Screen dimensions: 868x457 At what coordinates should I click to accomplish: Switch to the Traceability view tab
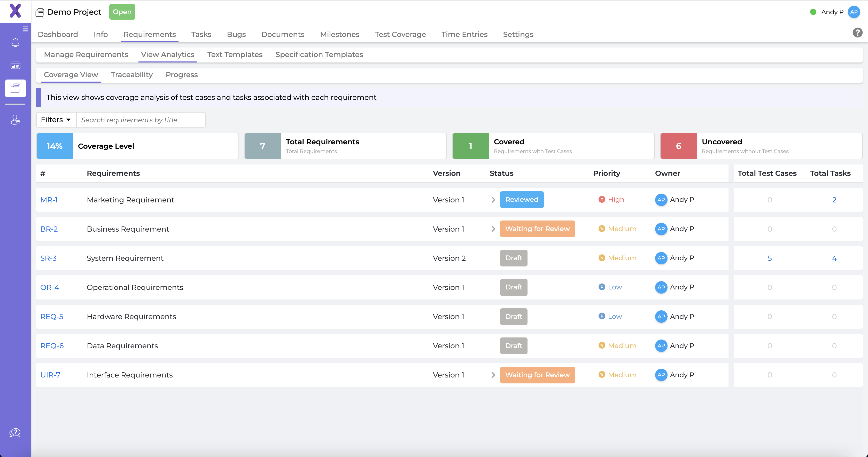(131, 75)
